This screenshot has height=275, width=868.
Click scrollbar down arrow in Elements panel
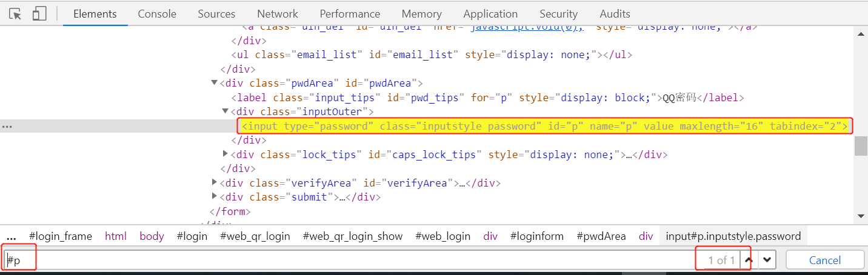pyautogui.click(x=861, y=216)
